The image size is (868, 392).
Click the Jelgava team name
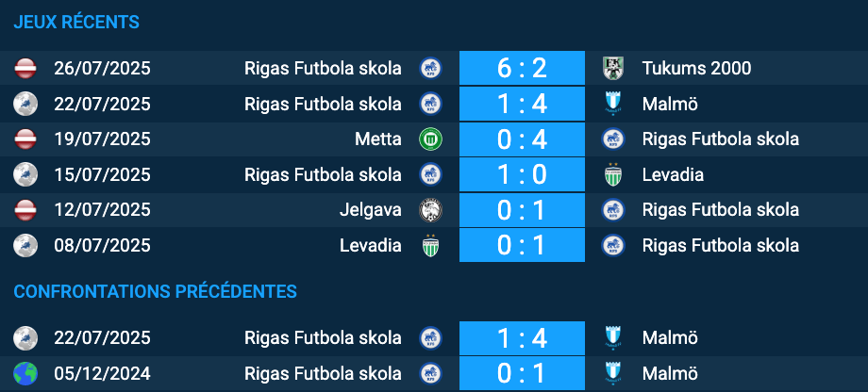point(371,209)
